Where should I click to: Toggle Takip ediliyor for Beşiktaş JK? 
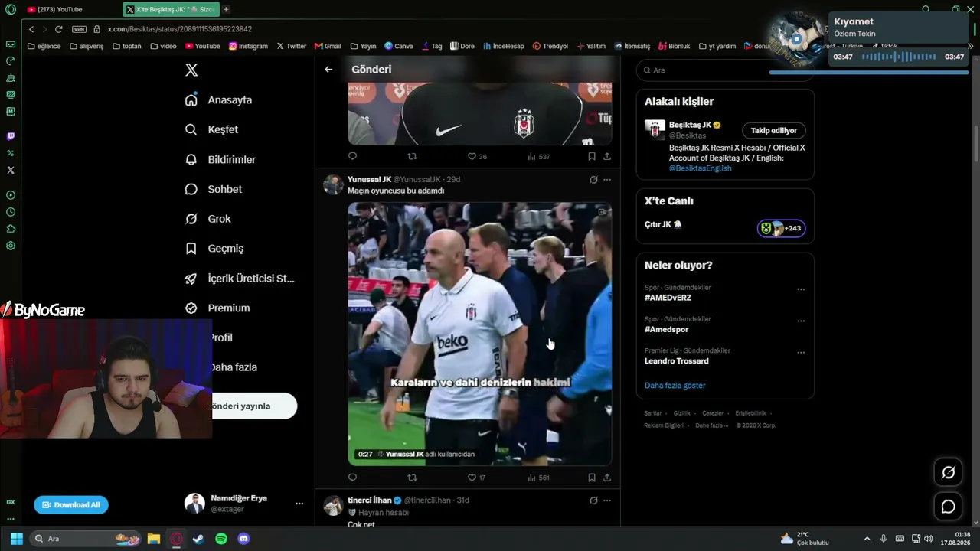click(x=773, y=130)
